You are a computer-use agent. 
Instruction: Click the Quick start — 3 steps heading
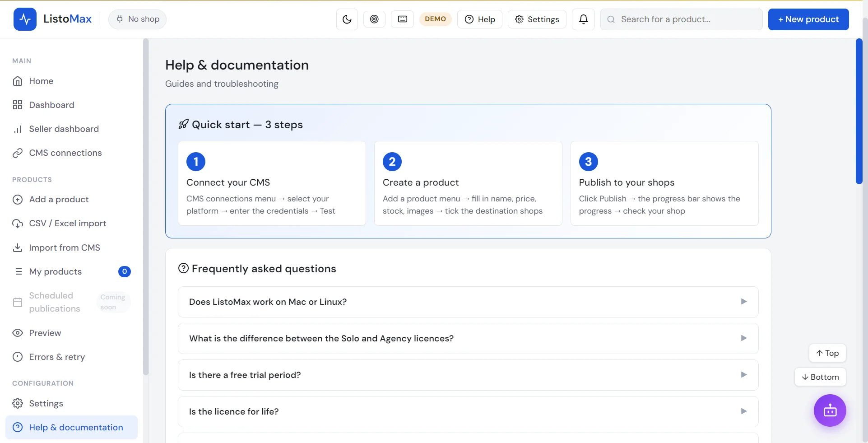[247, 125]
